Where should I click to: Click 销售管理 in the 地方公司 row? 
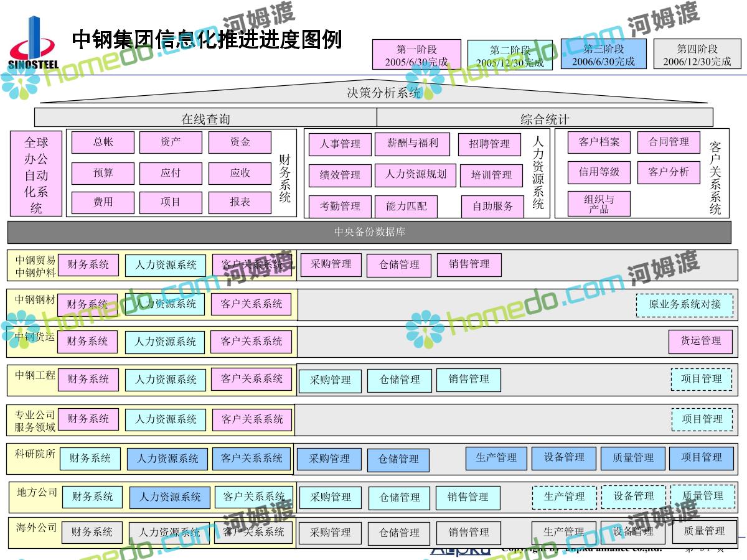468,498
